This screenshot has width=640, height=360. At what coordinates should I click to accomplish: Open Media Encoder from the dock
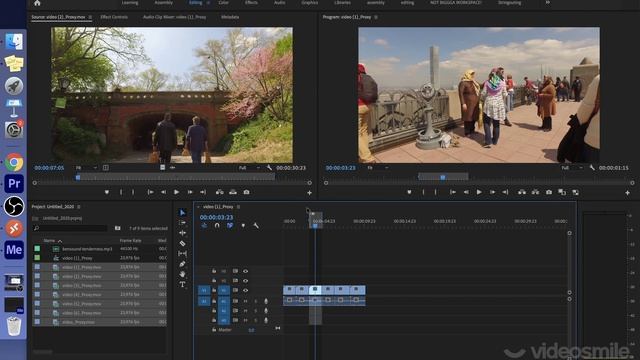pyautogui.click(x=14, y=249)
